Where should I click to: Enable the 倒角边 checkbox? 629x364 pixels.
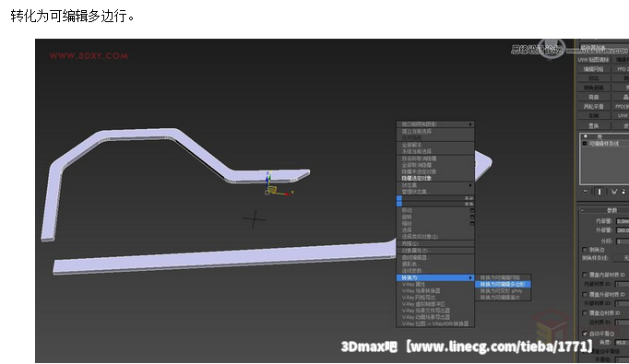(585, 250)
